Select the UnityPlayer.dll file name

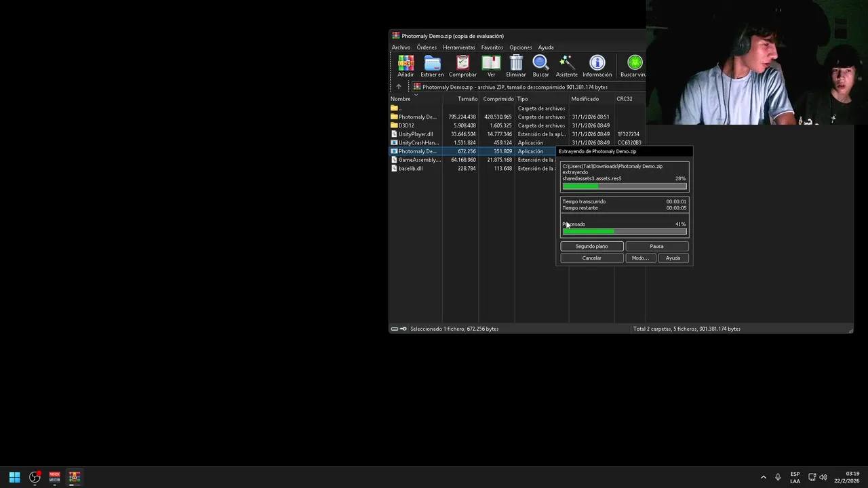pyautogui.click(x=416, y=134)
